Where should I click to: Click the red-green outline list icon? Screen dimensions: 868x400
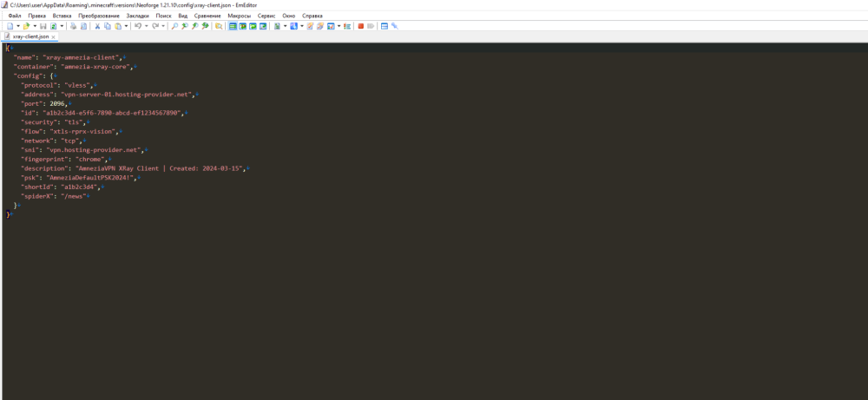pos(347,26)
